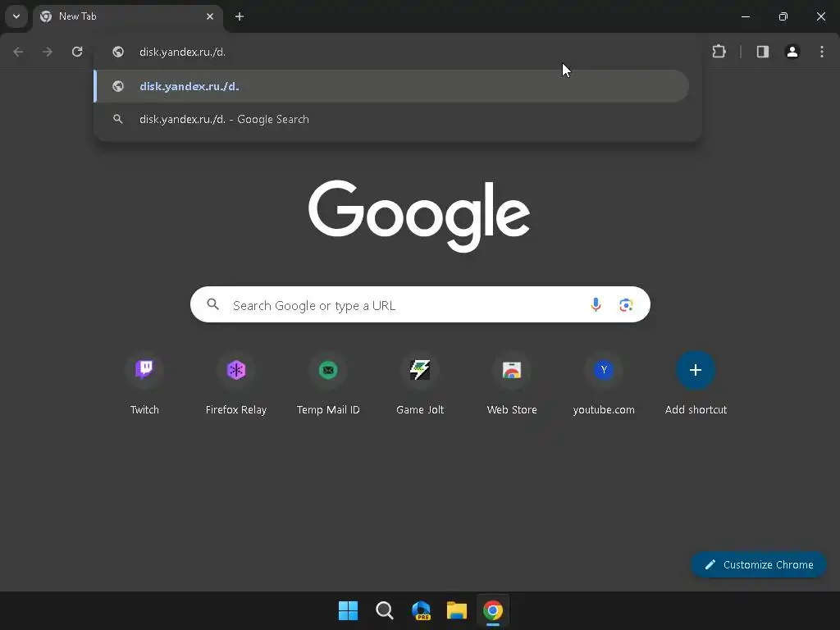Open Windows taskbar Search
840x630 pixels.
pyautogui.click(x=385, y=610)
